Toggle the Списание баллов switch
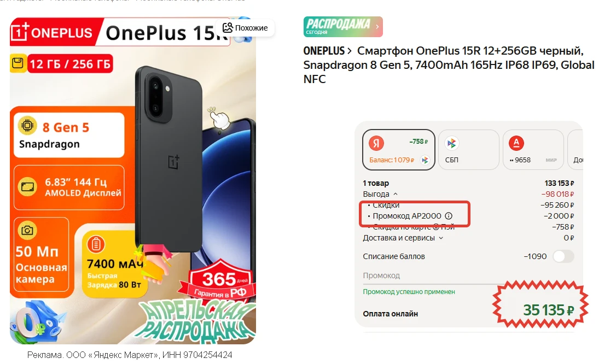The width and height of the screenshot is (616, 364). (x=563, y=256)
